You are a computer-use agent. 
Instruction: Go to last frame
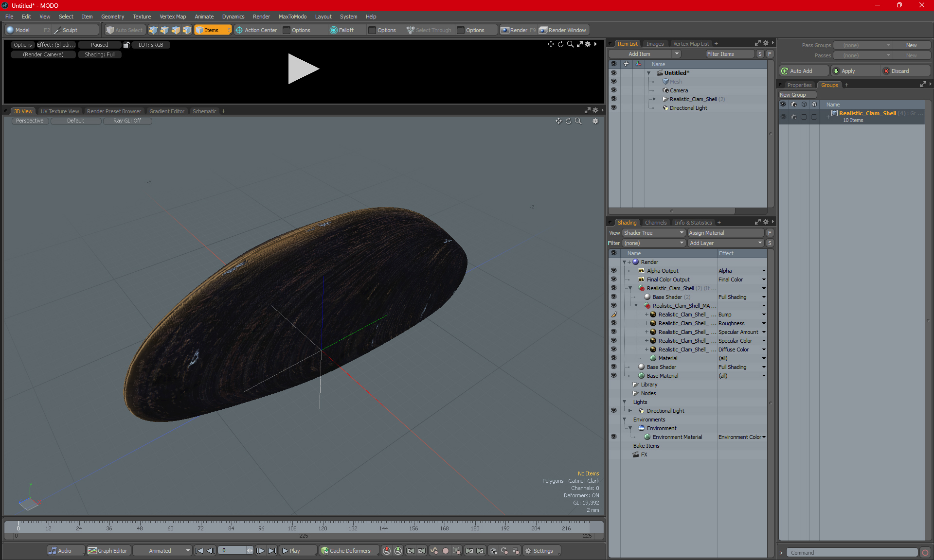click(272, 551)
